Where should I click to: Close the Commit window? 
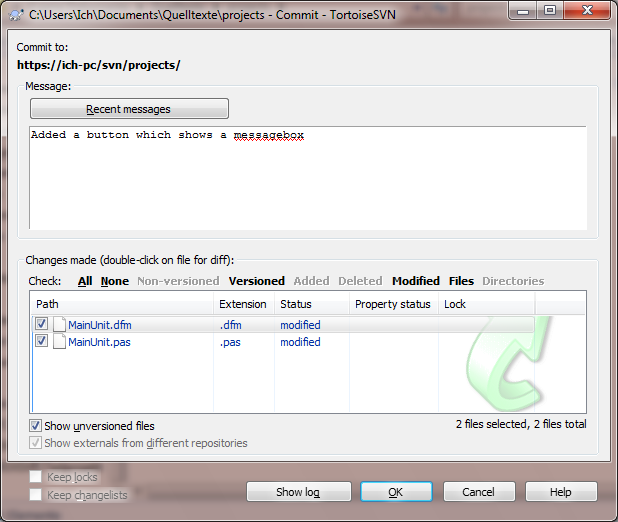(x=587, y=11)
